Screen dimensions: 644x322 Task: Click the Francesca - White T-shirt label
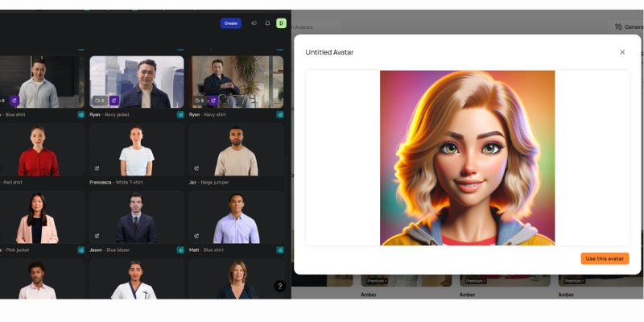pos(114,183)
